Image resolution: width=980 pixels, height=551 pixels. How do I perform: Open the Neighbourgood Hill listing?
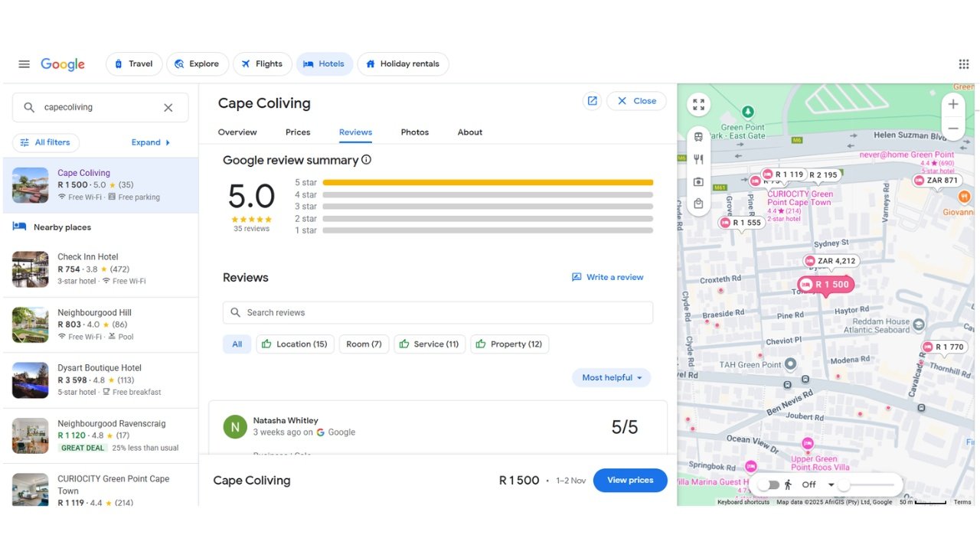[100, 324]
